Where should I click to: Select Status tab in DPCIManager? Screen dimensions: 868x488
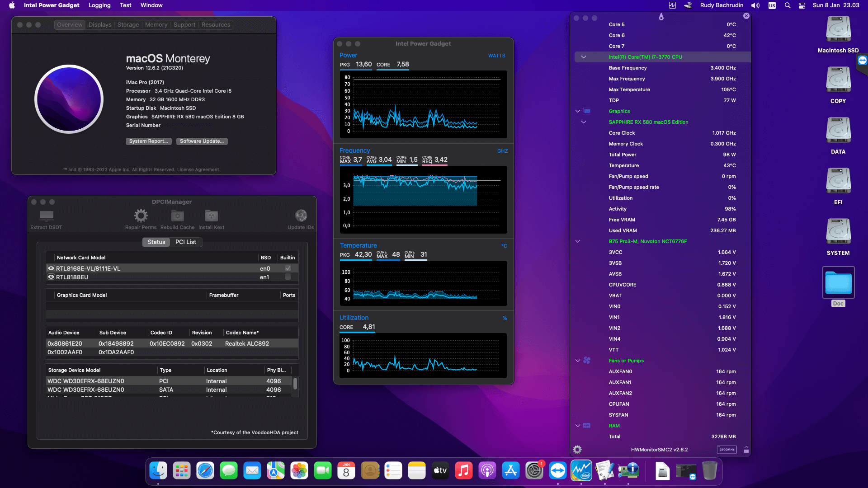click(x=156, y=242)
